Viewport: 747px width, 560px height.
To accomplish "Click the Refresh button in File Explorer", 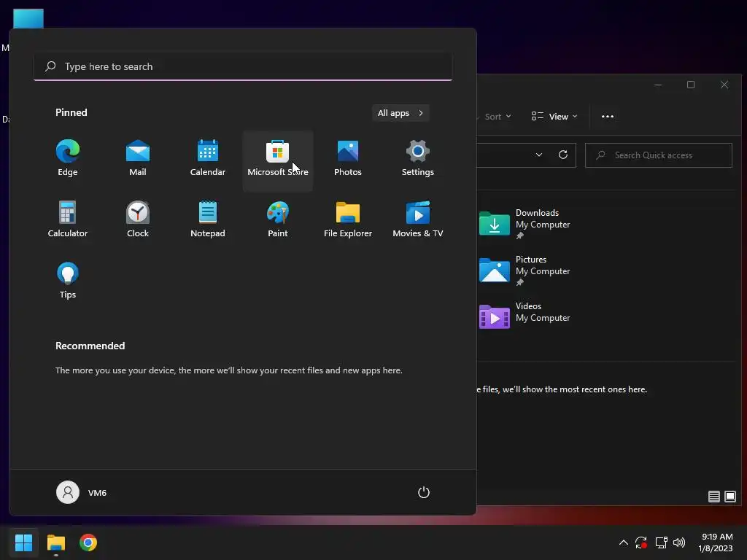I will (x=563, y=155).
